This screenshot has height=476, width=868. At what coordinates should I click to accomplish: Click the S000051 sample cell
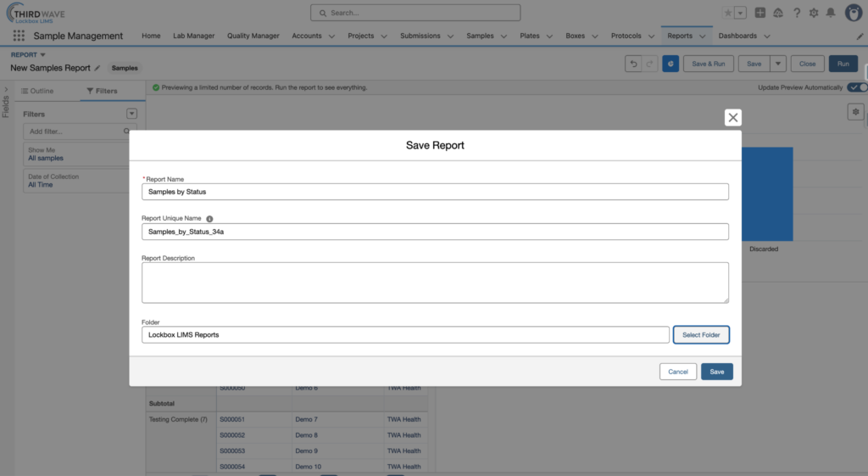click(x=254, y=419)
